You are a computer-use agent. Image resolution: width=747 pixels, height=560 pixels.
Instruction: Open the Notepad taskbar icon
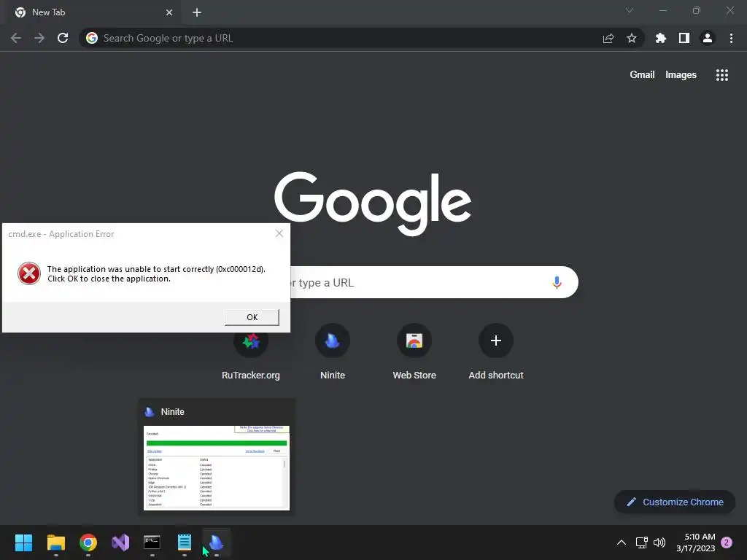pos(185,542)
